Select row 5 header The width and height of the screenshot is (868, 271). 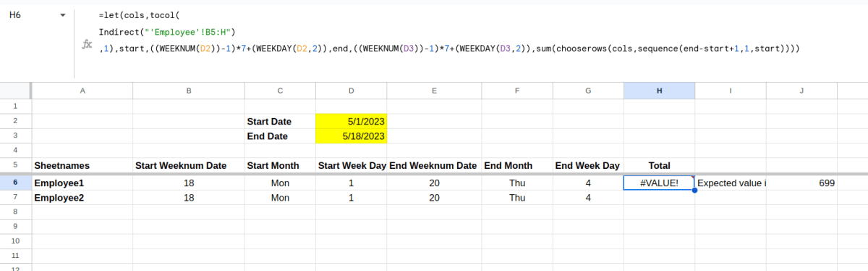[14, 165]
